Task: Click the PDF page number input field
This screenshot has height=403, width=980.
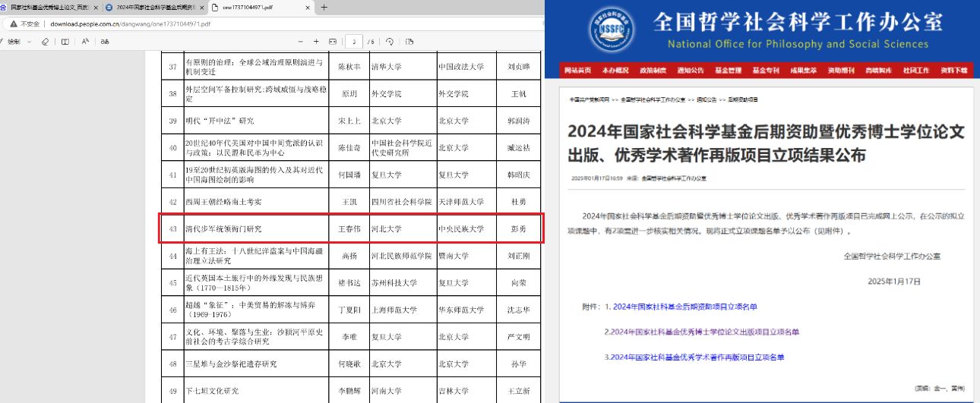Action: pos(353,41)
